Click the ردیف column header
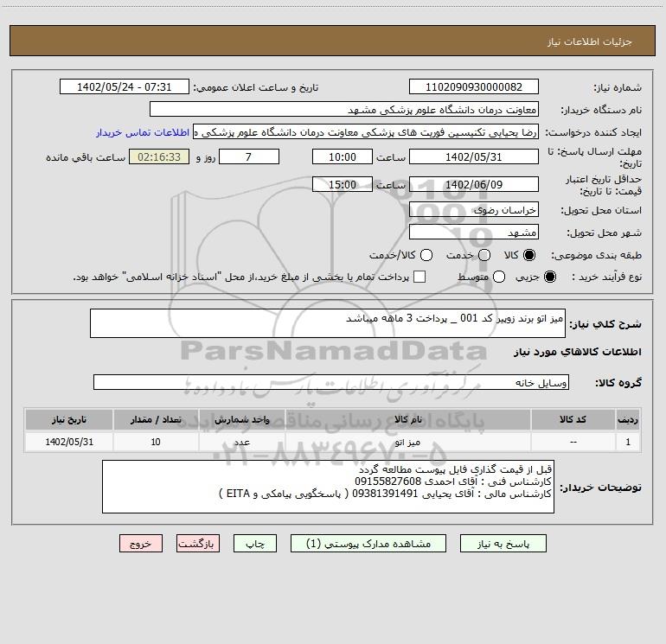666x644 pixels. pos(628,420)
